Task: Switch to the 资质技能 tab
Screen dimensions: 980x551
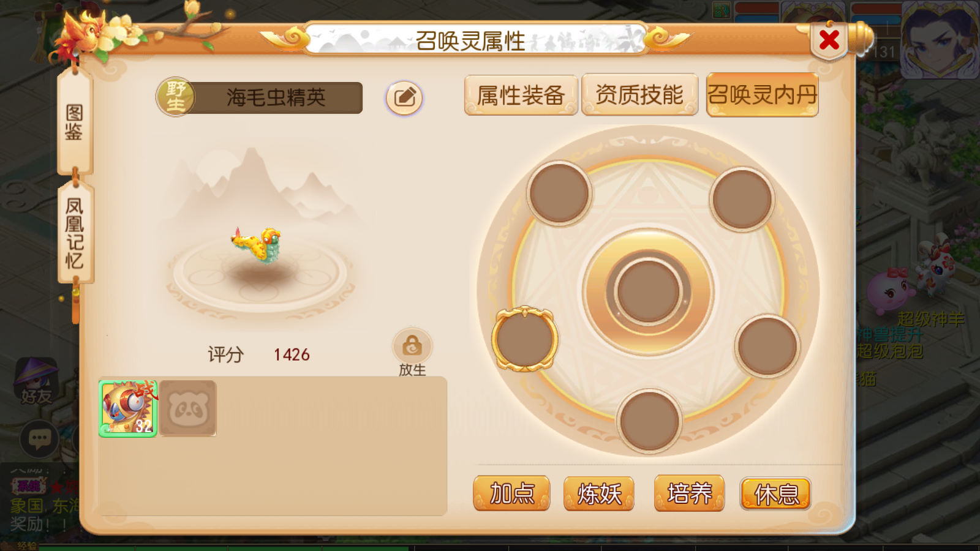Action: click(x=639, y=95)
